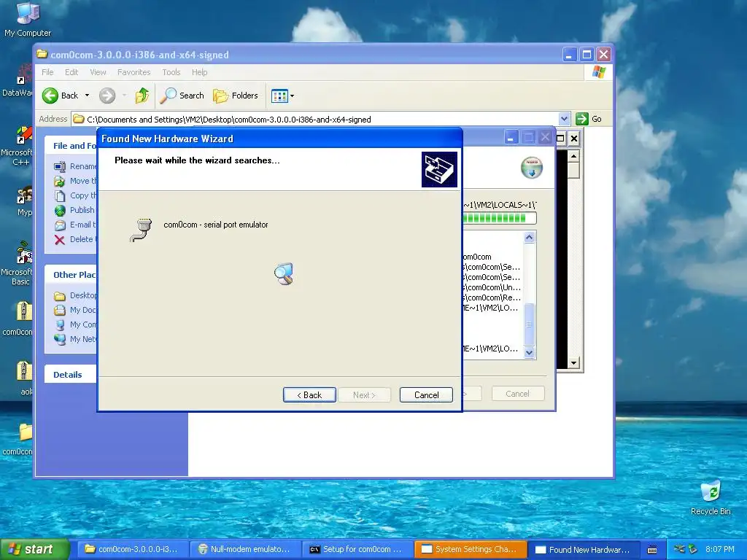Image resolution: width=747 pixels, height=560 pixels.
Task: Click the Up folder icon
Action: (x=142, y=96)
